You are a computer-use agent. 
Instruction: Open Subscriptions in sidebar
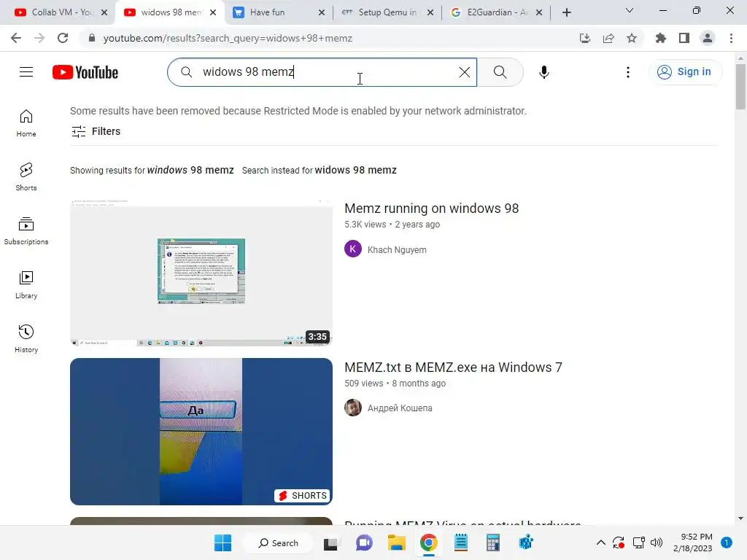tap(26, 231)
